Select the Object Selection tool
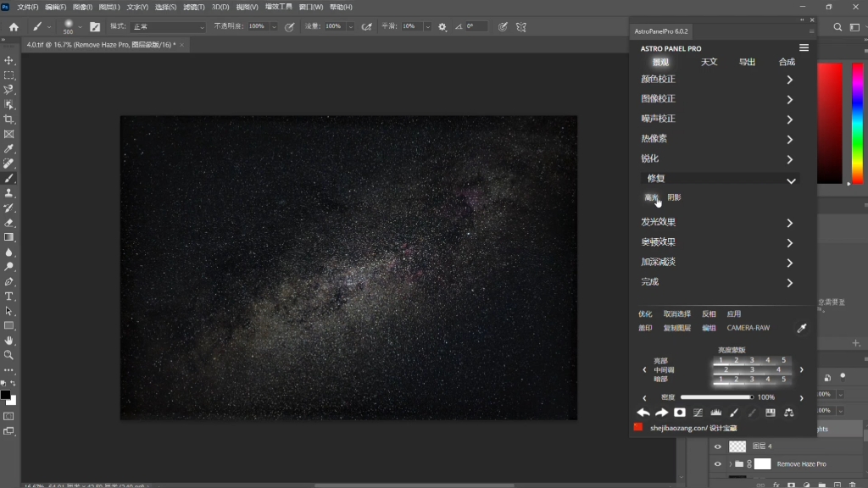This screenshot has height=488, width=868. click(x=8, y=104)
